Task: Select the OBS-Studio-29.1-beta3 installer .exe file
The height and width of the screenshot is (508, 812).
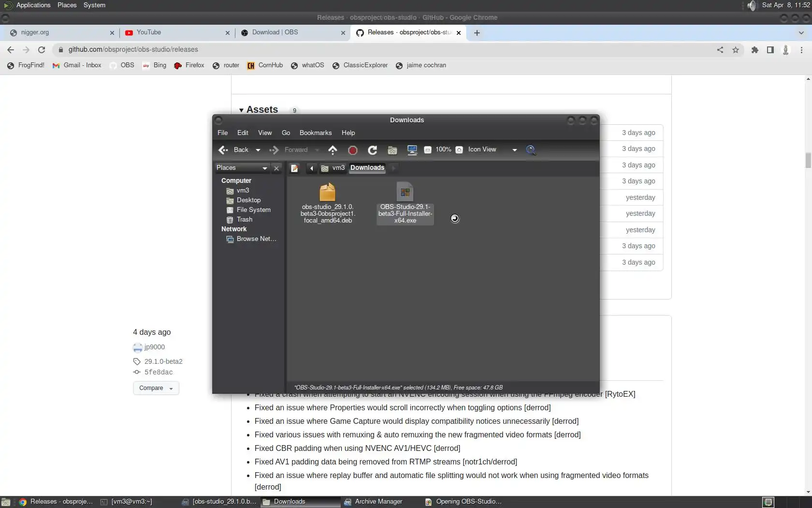Action: coord(405,203)
